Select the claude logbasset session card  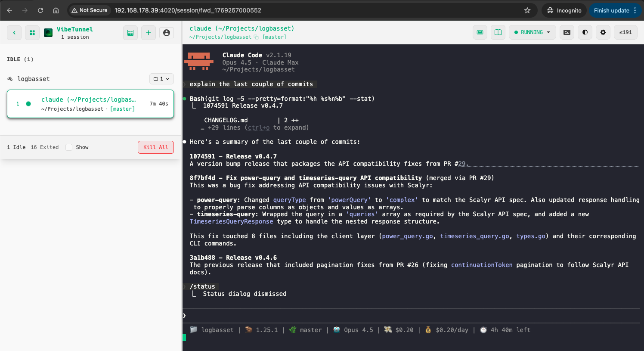coord(90,104)
